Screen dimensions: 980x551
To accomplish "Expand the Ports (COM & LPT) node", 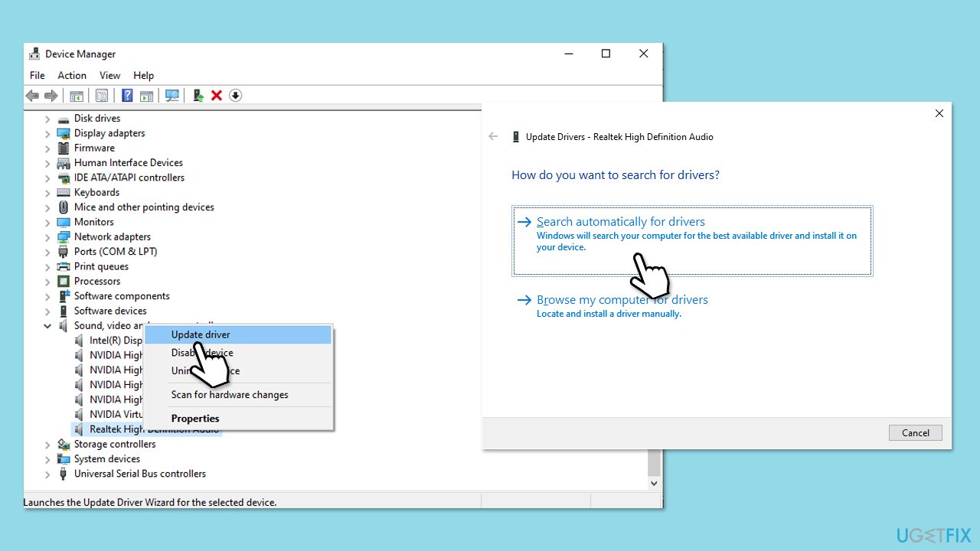I will click(x=47, y=252).
